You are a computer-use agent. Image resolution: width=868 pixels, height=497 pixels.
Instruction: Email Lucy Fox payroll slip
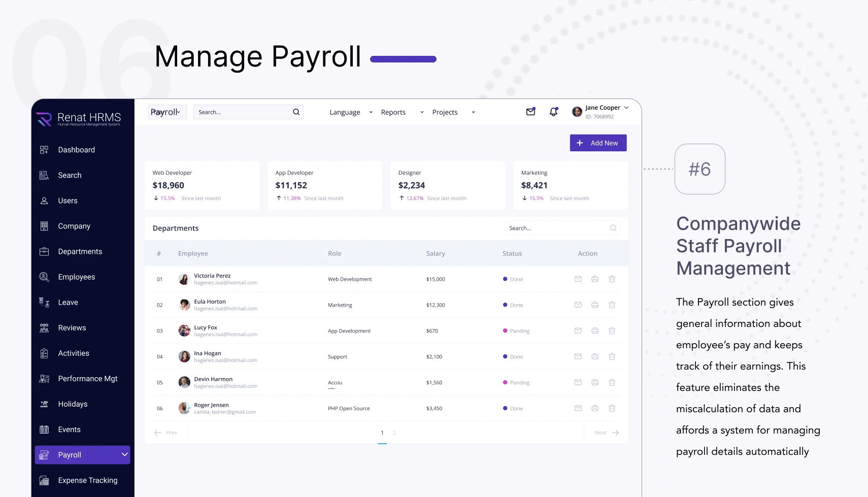click(578, 330)
